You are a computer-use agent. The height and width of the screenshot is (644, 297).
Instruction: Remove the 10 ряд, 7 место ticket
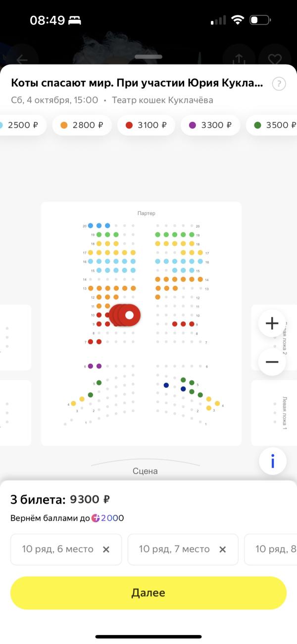coord(223,549)
